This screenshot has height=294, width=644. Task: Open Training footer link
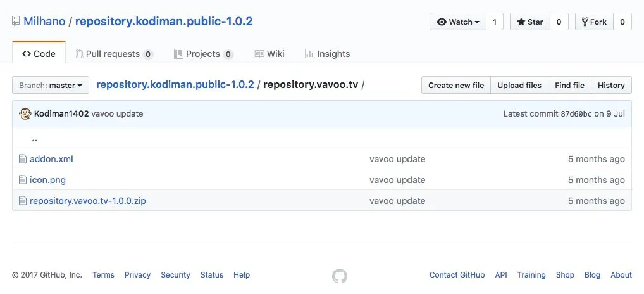point(531,274)
